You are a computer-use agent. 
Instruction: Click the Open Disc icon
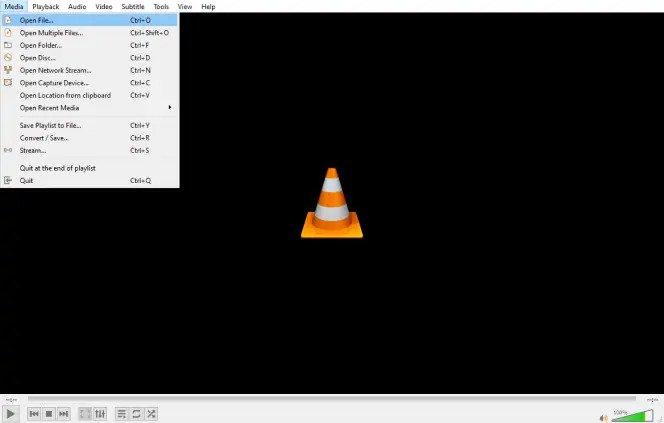tap(8, 57)
